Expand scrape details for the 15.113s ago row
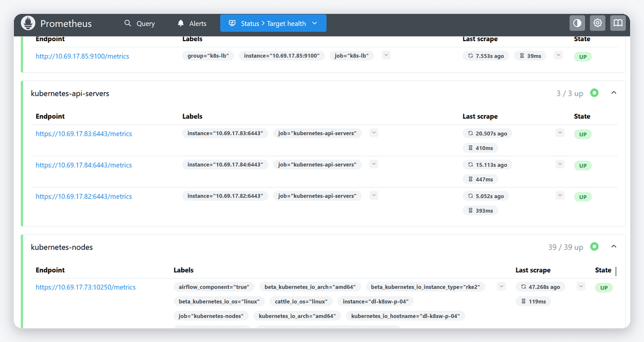Image resolution: width=644 pixels, height=342 pixels. 560,164
